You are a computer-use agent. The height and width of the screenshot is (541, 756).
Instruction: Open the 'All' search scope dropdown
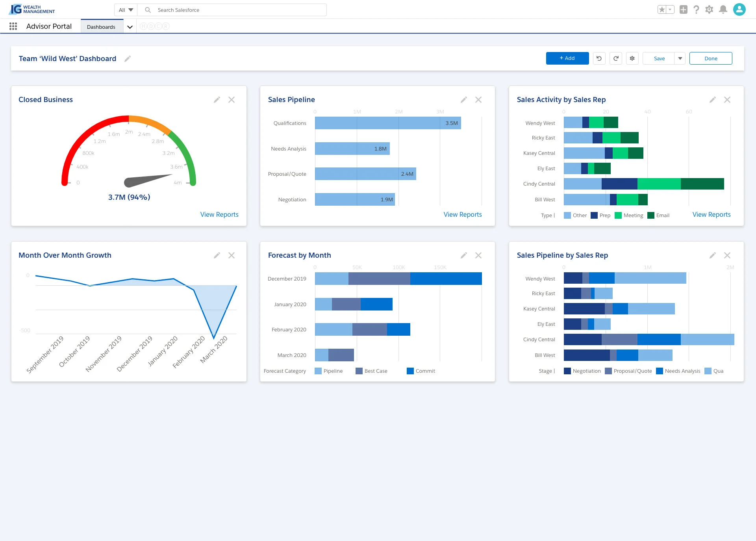125,9
